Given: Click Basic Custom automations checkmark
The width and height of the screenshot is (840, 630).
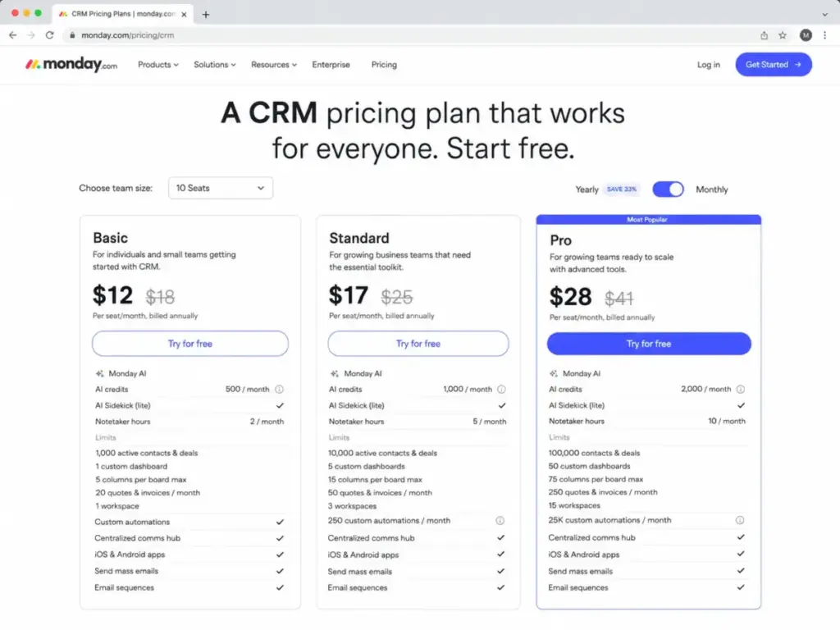Looking at the screenshot, I should click(280, 522).
